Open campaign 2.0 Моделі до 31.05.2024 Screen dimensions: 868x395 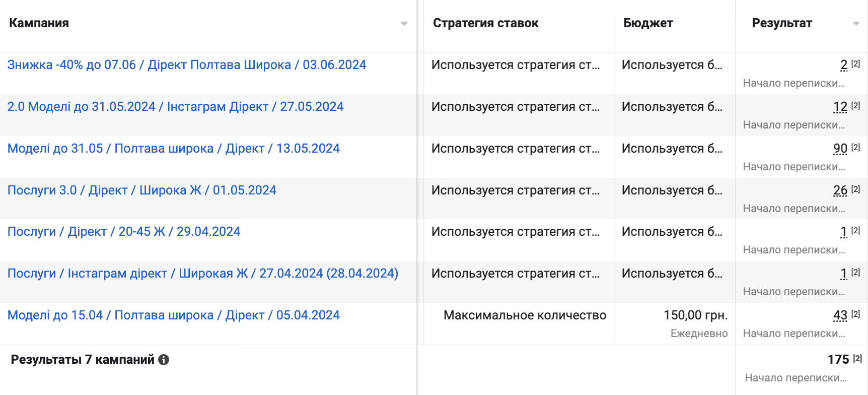pyautogui.click(x=175, y=107)
